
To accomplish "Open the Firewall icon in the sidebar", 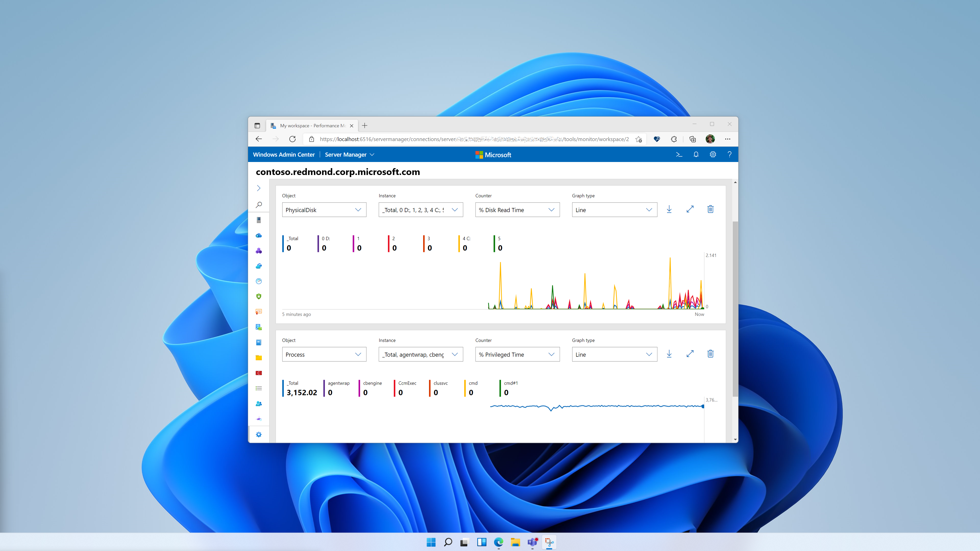I will (259, 373).
